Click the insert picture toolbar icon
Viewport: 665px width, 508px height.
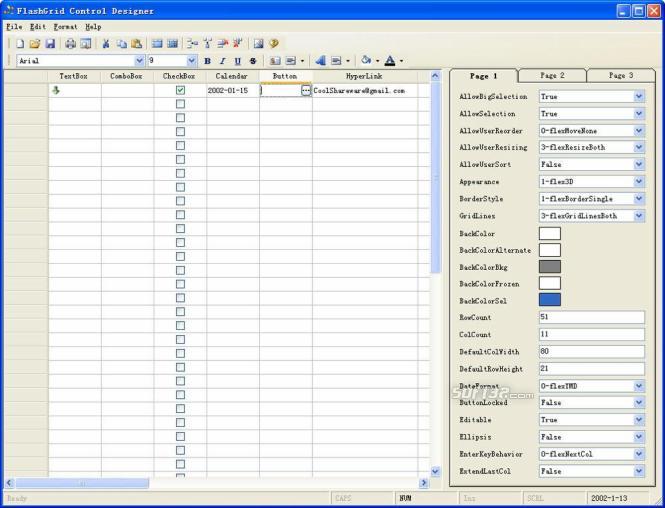click(x=258, y=43)
